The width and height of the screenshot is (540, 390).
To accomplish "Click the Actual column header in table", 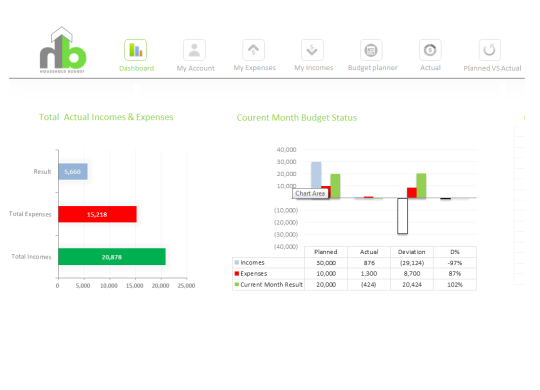I will 369,252.
